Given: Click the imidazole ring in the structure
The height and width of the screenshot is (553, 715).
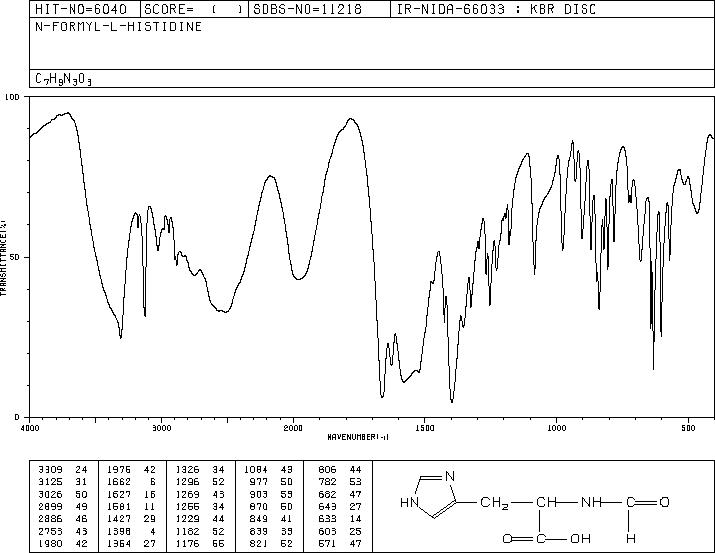Looking at the screenshot, I should 431,496.
